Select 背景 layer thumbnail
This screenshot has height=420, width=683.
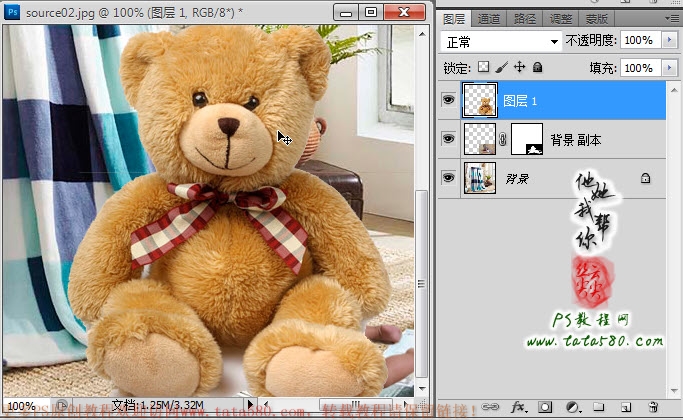click(480, 178)
